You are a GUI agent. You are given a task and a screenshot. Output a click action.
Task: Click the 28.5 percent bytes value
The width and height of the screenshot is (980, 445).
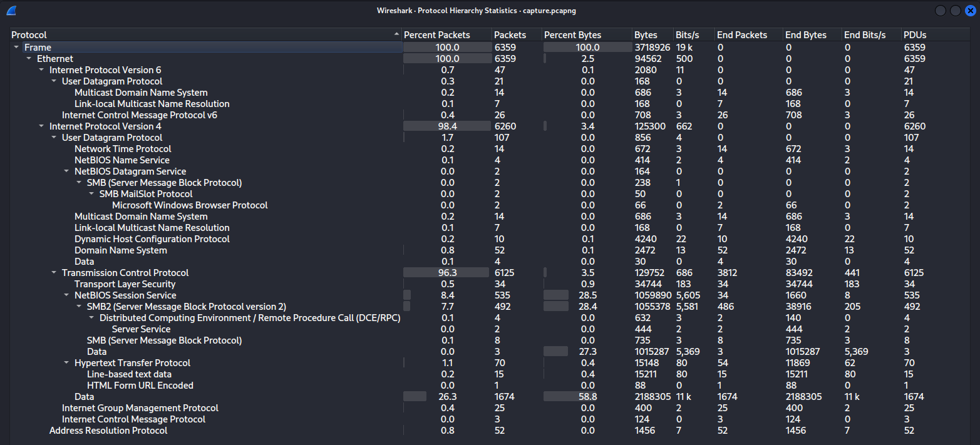(x=587, y=295)
